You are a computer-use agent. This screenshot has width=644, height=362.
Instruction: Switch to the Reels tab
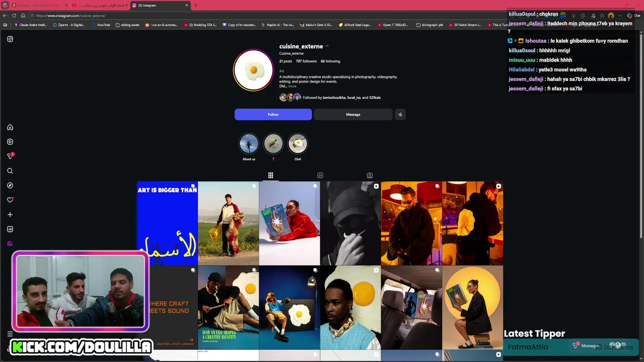320,175
